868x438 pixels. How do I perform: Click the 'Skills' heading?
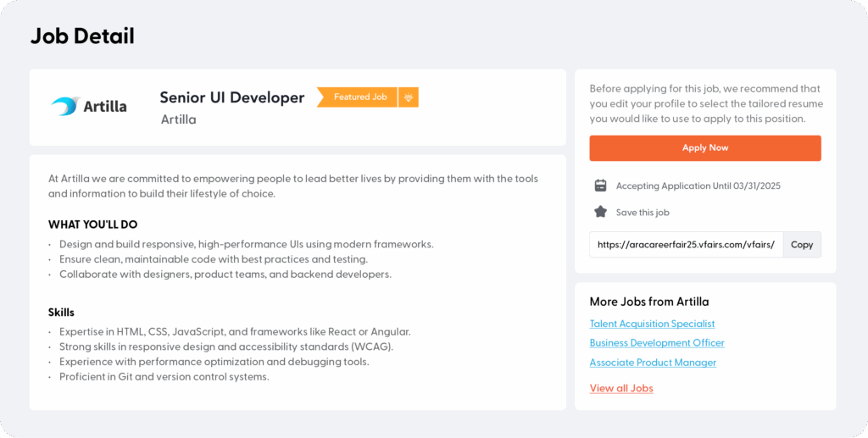(x=61, y=313)
